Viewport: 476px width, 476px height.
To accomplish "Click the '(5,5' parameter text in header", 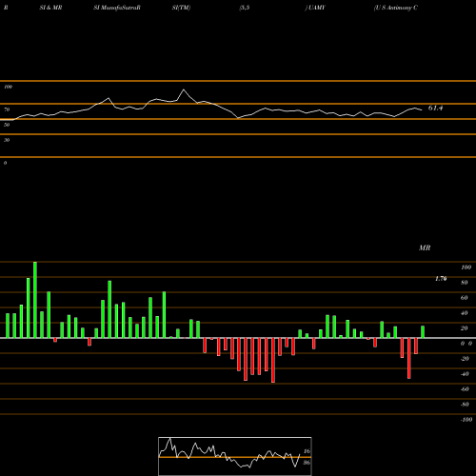I will coord(245,8).
